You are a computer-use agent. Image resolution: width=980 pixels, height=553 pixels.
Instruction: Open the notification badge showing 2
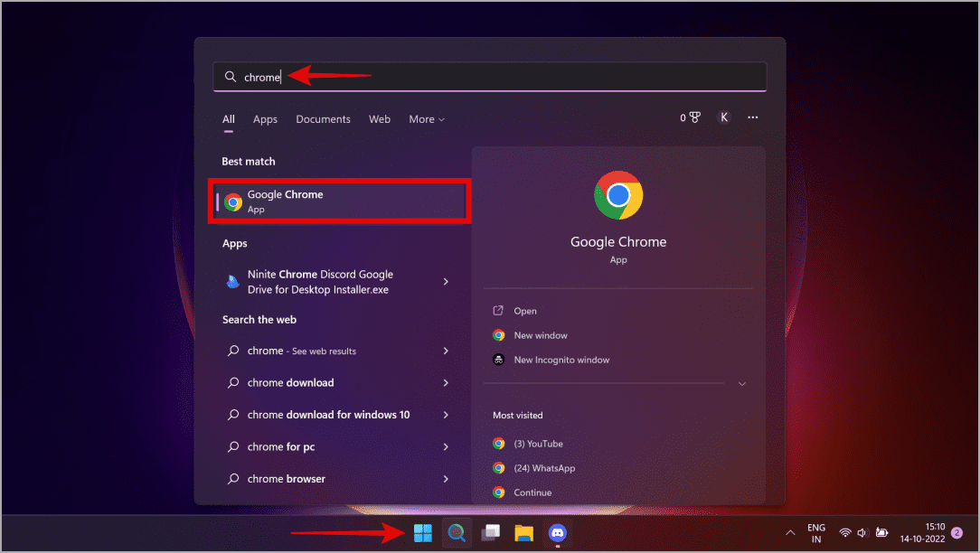tap(956, 533)
